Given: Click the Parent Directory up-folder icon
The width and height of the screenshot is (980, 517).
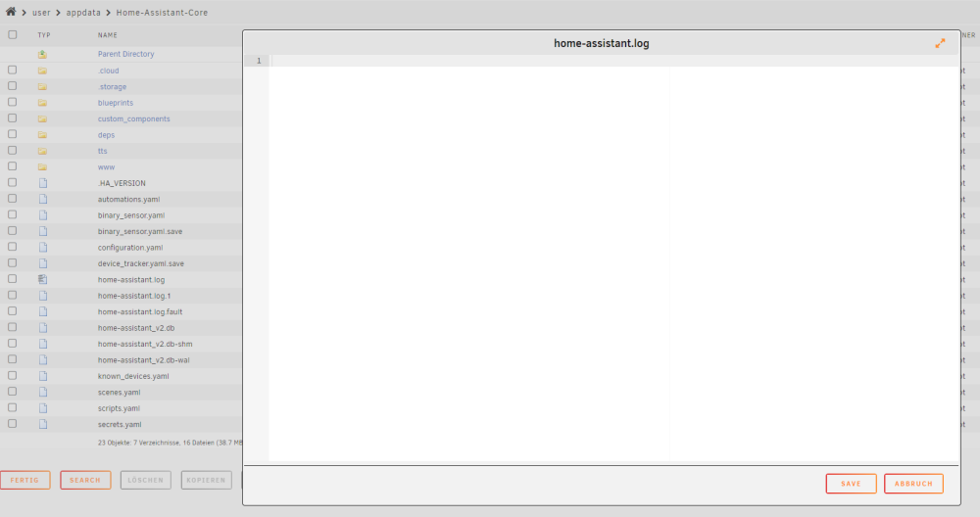Looking at the screenshot, I should 42,54.
